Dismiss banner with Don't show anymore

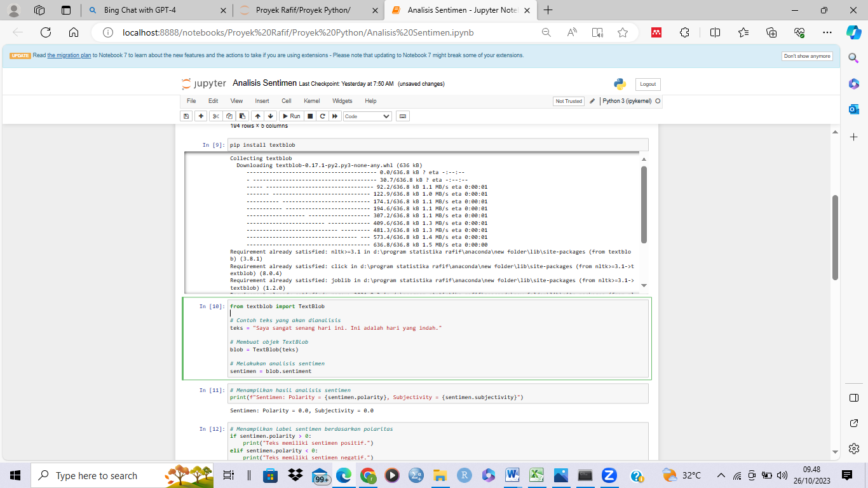807,56
